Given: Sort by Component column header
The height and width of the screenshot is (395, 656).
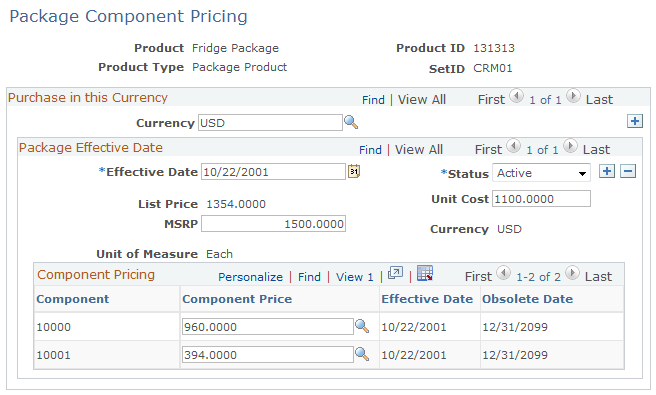Looking at the screenshot, I should (x=73, y=299).
